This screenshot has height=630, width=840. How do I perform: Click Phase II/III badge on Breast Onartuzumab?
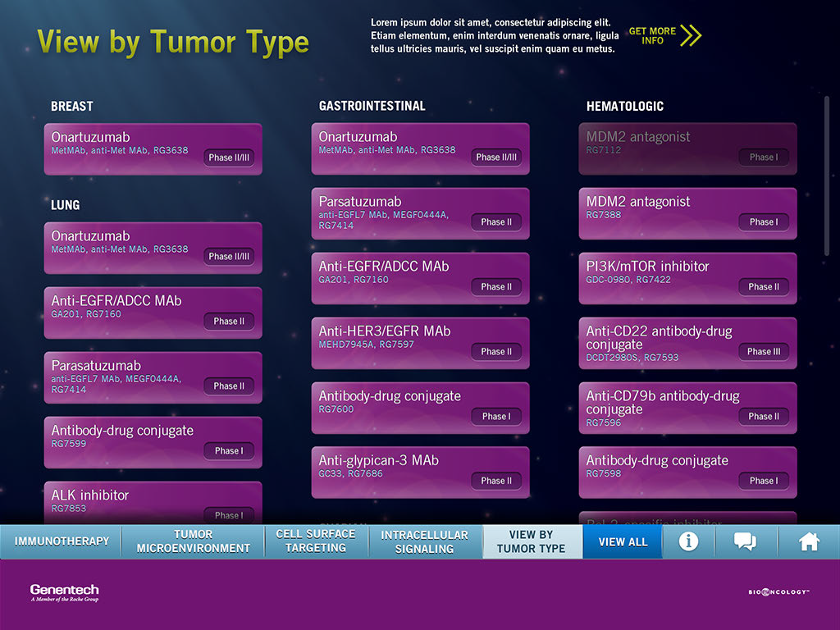pos(229,157)
